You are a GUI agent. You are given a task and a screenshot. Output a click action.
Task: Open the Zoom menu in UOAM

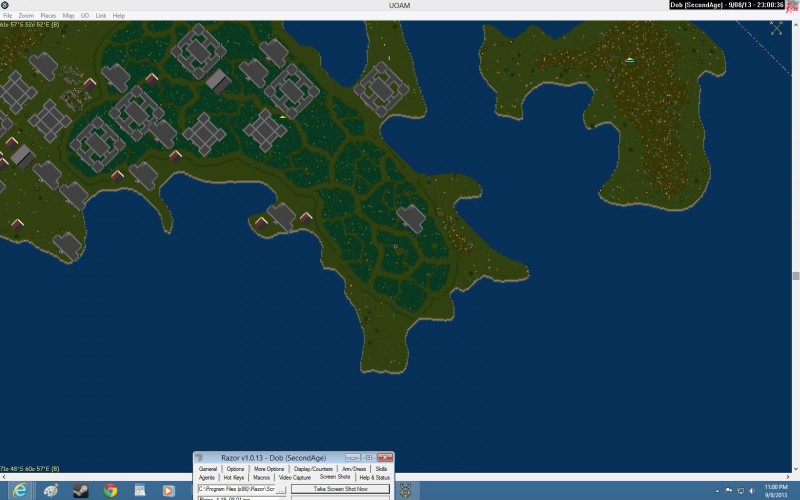pos(26,16)
